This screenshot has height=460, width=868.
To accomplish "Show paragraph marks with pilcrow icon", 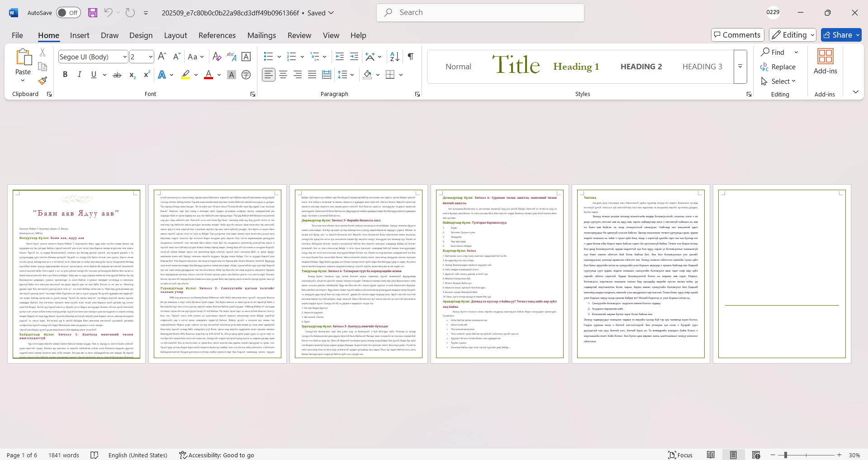I will pyautogui.click(x=410, y=57).
